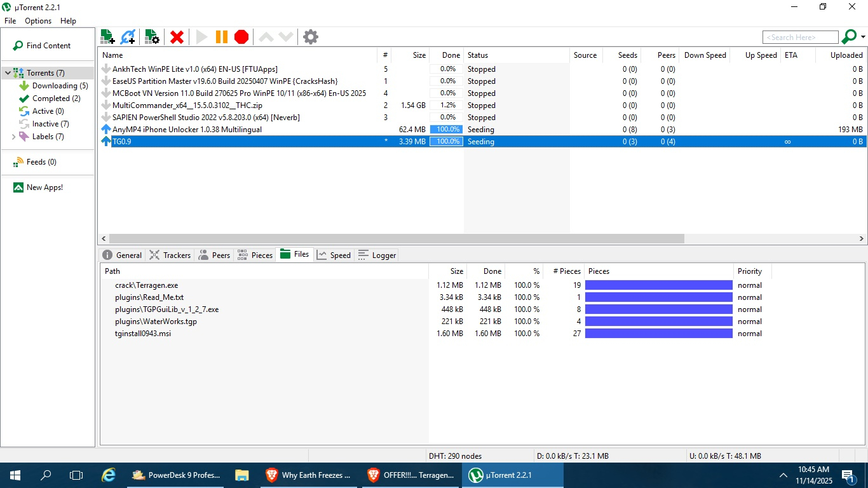Open the search provider dropdown arrow

pyautogui.click(x=863, y=37)
